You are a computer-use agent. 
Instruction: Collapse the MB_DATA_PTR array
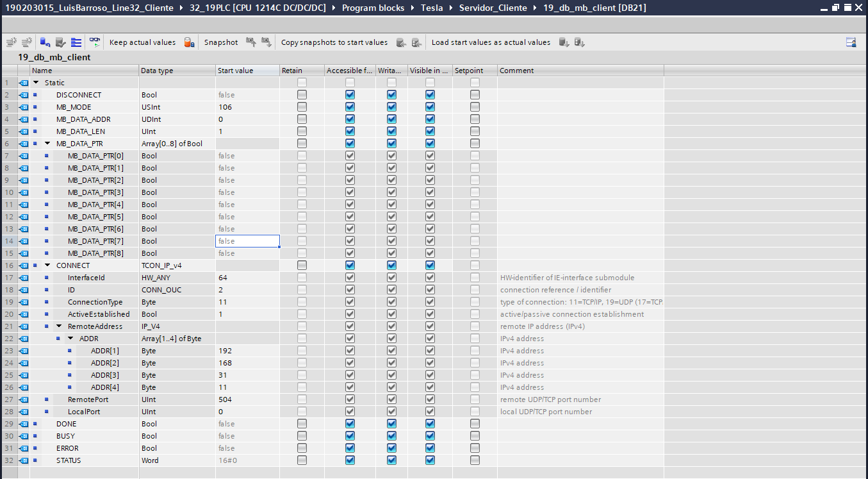point(47,144)
